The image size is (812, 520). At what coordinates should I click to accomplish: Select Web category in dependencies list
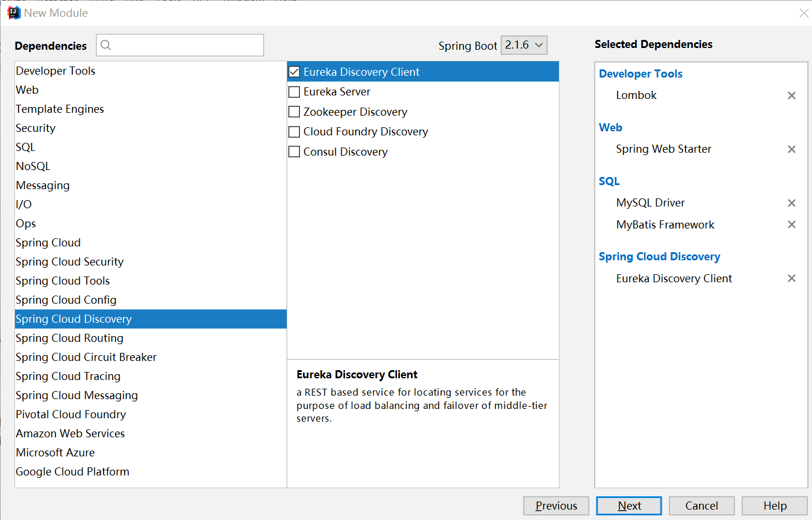(151, 90)
